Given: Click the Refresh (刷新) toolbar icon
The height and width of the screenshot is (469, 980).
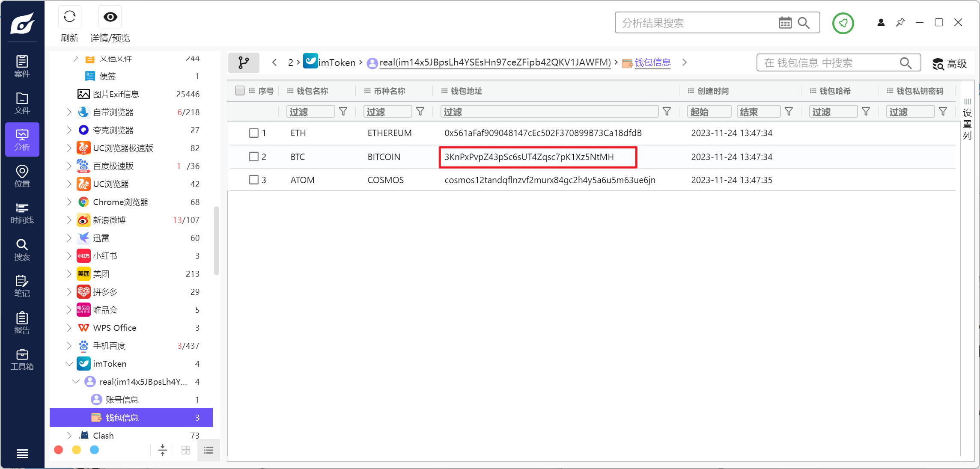Looking at the screenshot, I should point(69,17).
